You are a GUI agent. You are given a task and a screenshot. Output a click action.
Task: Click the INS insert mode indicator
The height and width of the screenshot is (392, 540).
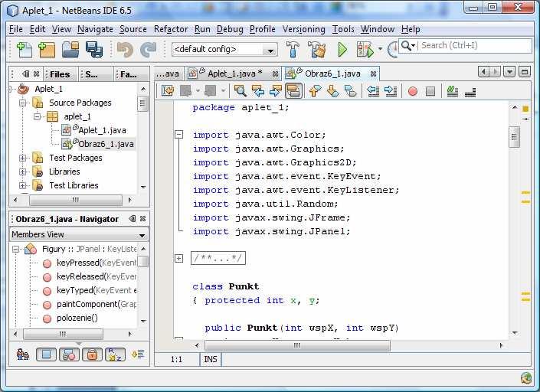pyautogui.click(x=211, y=360)
